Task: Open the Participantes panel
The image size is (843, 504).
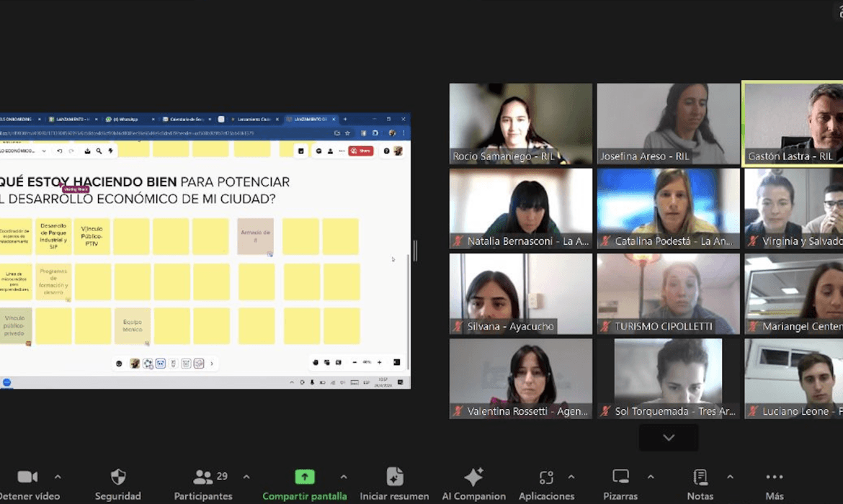Action: (x=203, y=477)
